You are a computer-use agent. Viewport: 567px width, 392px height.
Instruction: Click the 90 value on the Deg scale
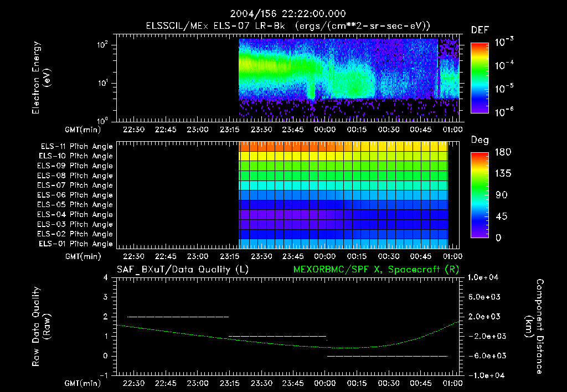coord(502,195)
